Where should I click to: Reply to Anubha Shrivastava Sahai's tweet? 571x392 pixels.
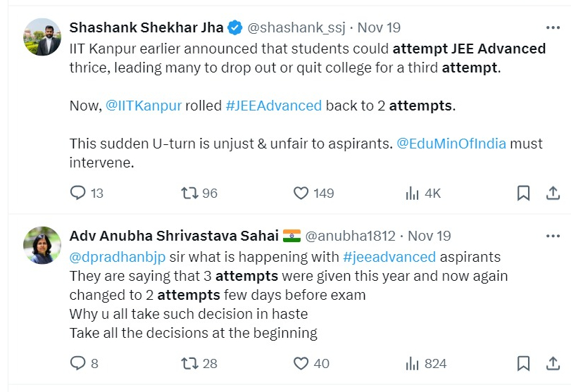[x=79, y=363]
